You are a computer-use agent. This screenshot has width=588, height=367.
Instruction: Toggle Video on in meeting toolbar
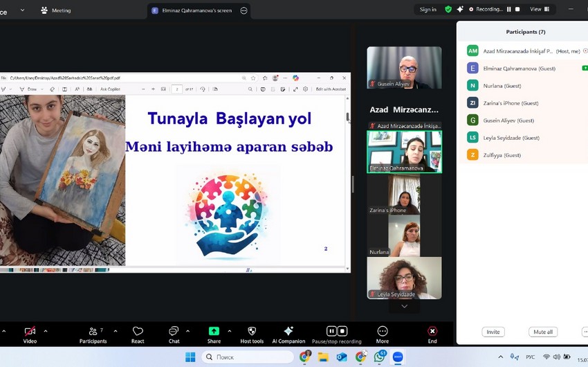pos(30,334)
